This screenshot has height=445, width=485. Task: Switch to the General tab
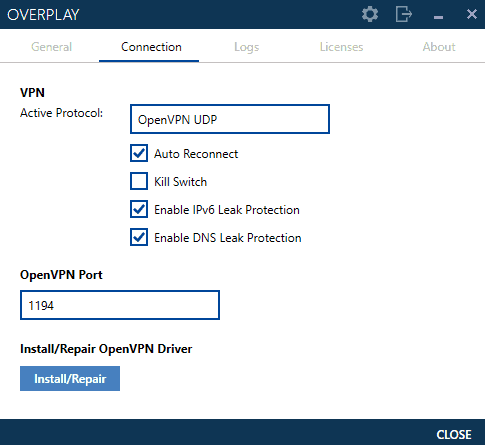click(x=52, y=47)
